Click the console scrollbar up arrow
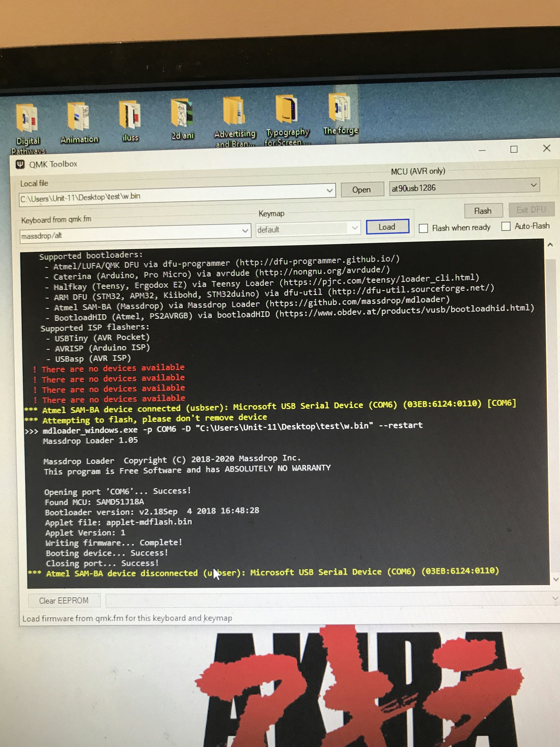 pyautogui.click(x=550, y=245)
